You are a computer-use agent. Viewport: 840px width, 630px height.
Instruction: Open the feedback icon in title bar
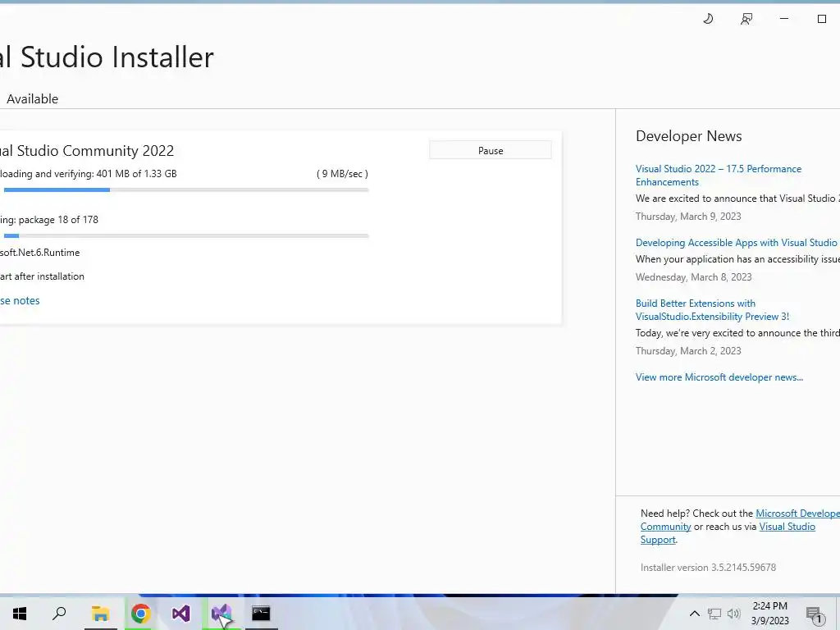click(x=746, y=19)
